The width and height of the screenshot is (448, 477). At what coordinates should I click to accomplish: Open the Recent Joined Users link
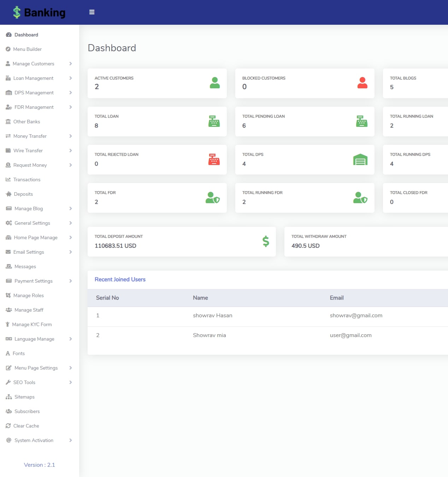coord(120,279)
